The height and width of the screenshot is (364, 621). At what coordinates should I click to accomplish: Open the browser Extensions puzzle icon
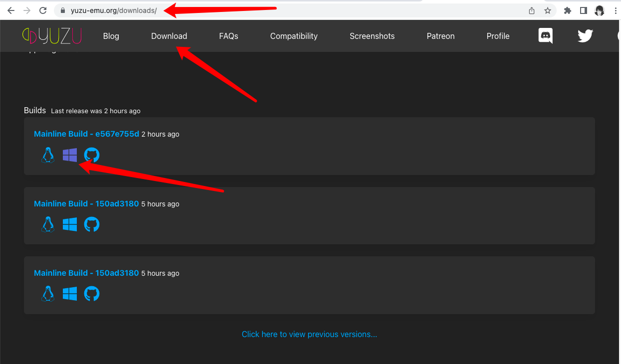point(567,10)
